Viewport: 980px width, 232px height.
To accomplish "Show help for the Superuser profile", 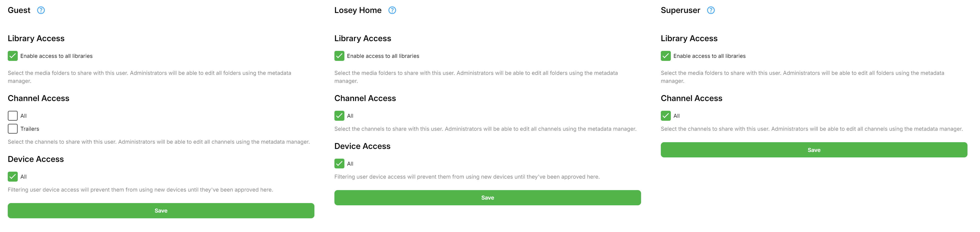I will [x=710, y=10].
